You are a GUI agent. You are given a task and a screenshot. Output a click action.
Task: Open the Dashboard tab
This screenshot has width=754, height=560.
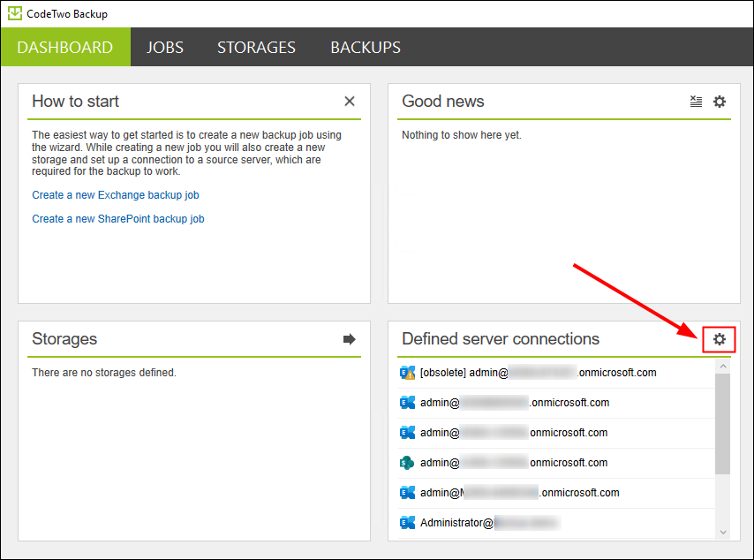pos(65,47)
